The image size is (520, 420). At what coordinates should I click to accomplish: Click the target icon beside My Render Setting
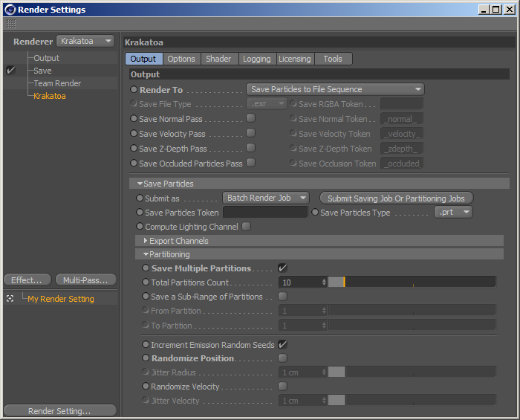(x=10, y=299)
